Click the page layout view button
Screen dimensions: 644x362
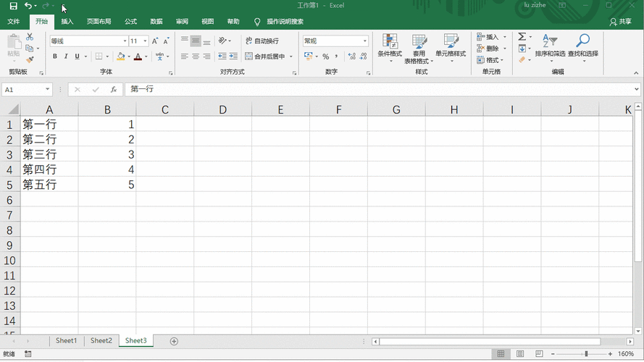520,354
